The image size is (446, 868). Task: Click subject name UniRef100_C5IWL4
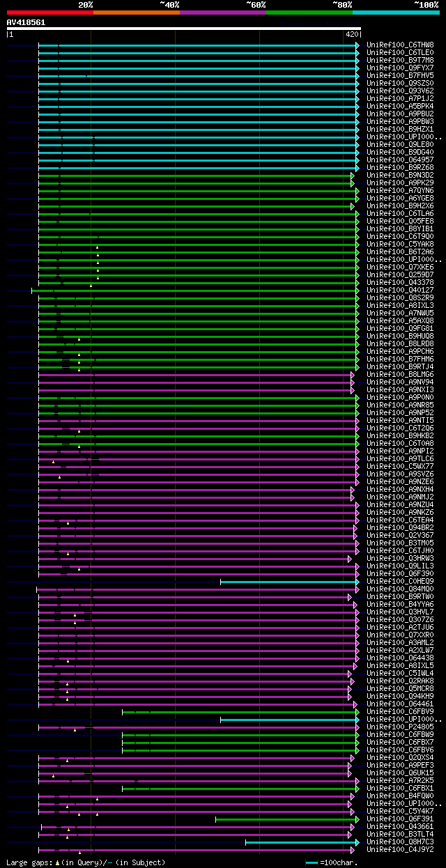pyautogui.click(x=400, y=674)
